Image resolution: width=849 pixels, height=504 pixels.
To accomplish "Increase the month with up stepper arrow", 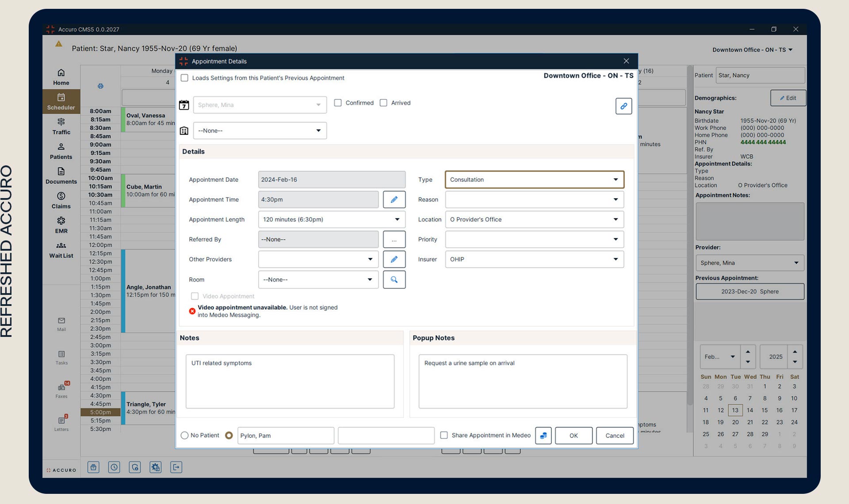I will (748, 351).
